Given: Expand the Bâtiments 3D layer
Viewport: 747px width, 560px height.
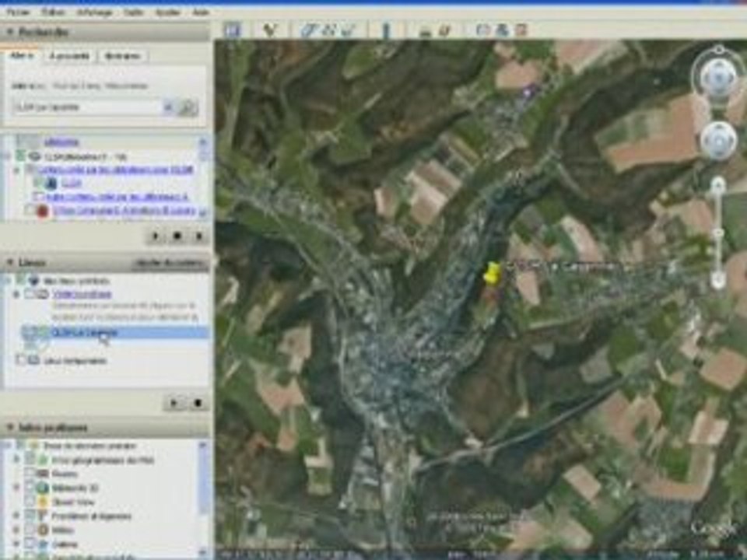Looking at the screenshot, I should pyautogui.click(x=16, y=488).
